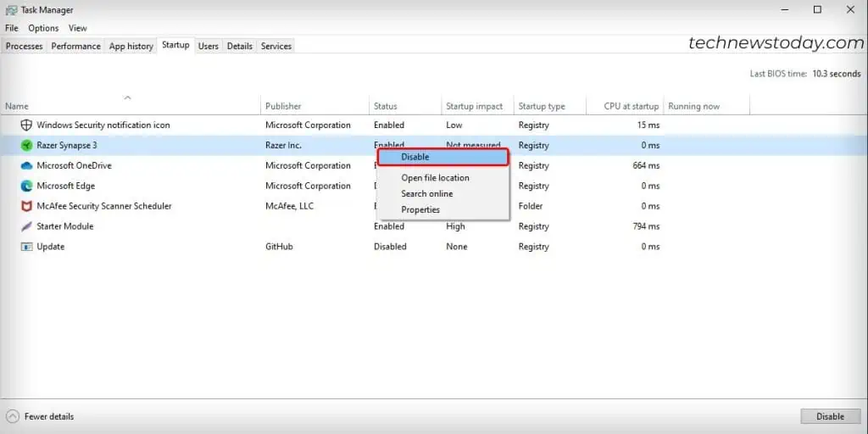
Task: Sort by the Publisher column header
Action: (315, 106)
